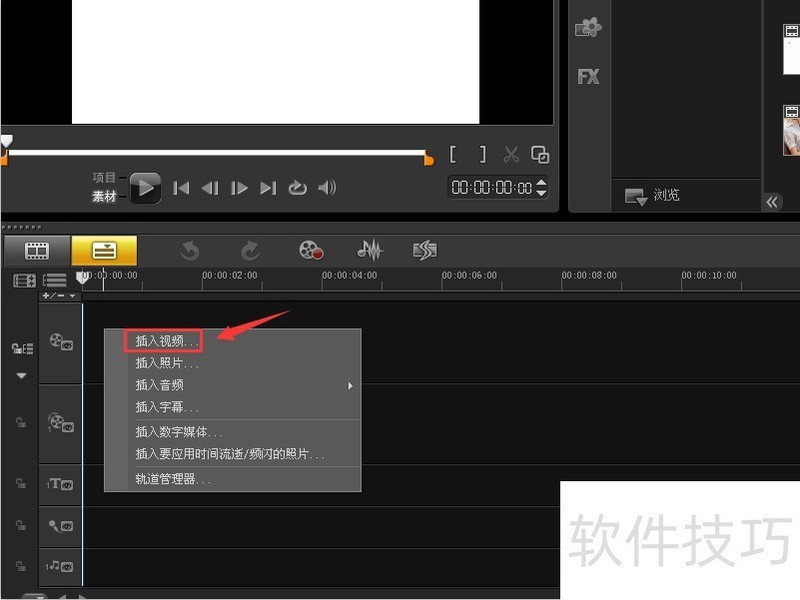Image resolution: width=800 pixels, height=600 pixels.
Task: Switch to storyboard view
Action: (37, 251)
